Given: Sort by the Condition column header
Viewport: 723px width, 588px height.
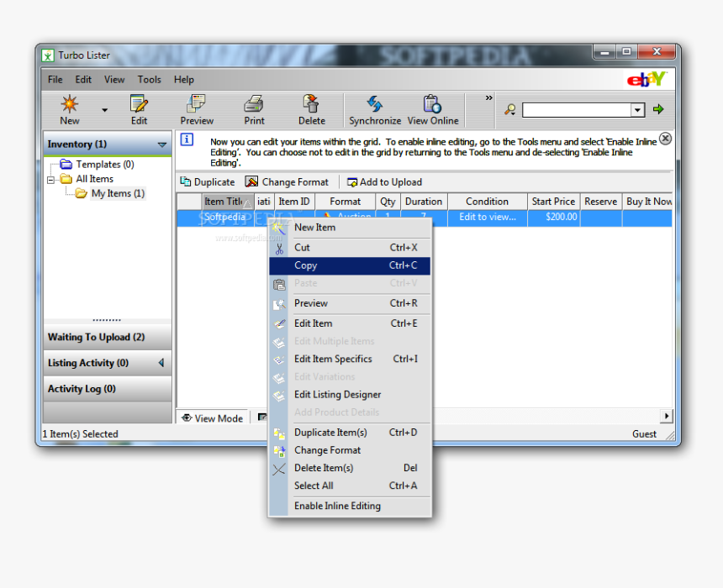Looking at the screenshot, I should [488, 202].
